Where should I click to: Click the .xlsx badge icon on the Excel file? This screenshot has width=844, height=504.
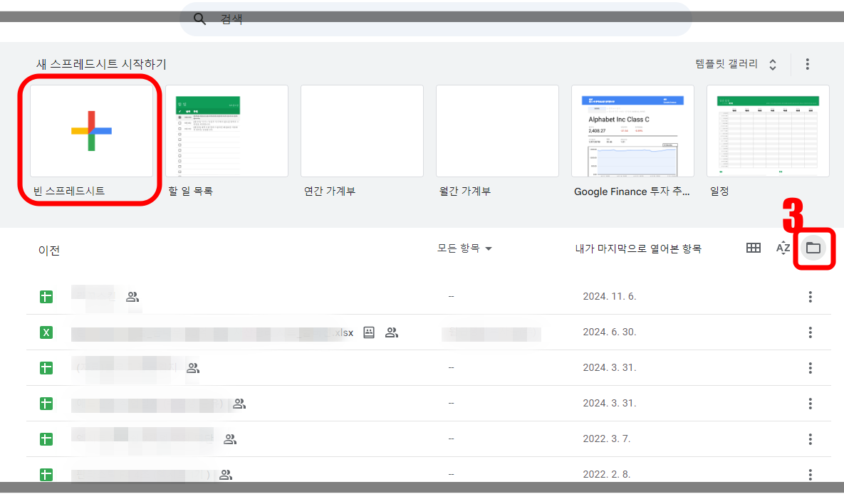[369, 332]
